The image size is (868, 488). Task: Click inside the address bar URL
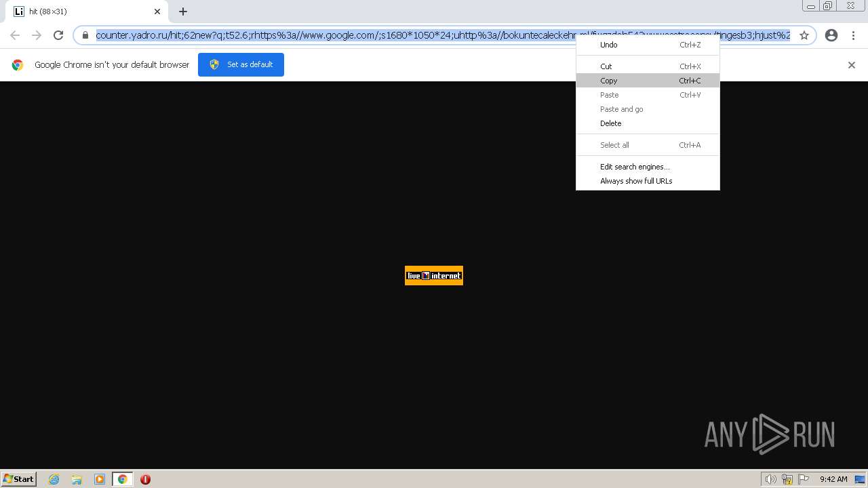(443, 35)
